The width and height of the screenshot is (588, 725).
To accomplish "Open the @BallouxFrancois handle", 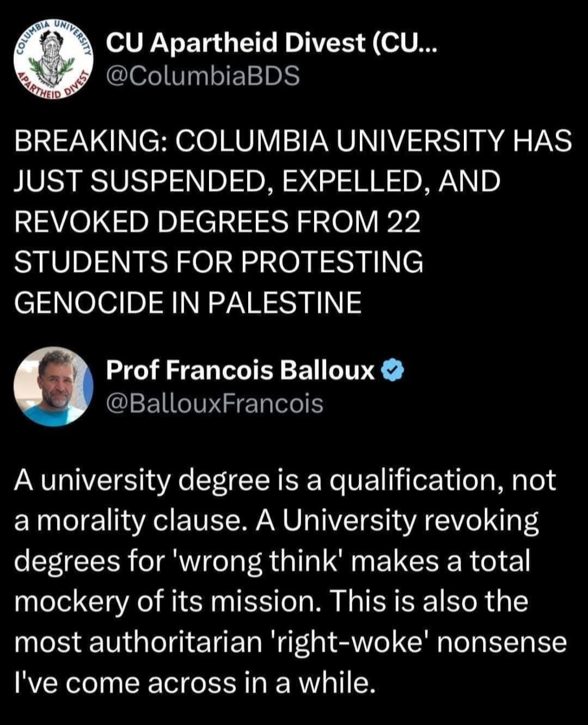I will [x=215, y=404].
